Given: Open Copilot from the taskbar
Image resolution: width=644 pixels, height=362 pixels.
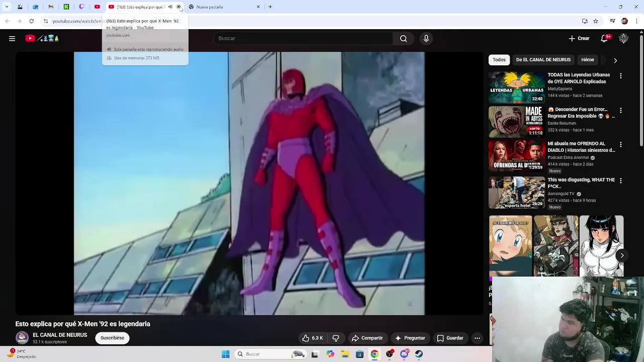Looking at the screenshot, I should pos(330,354).
